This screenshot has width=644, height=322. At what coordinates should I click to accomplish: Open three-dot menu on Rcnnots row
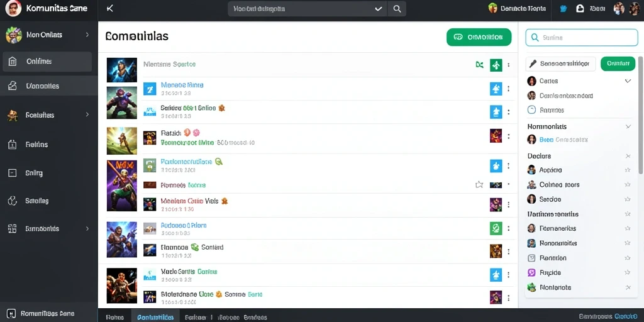508,185
